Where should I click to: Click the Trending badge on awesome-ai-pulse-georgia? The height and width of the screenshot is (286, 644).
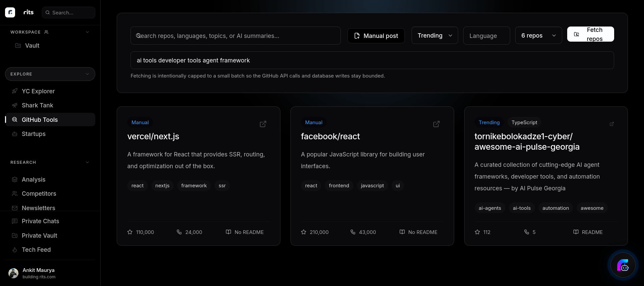coord(489,123)
